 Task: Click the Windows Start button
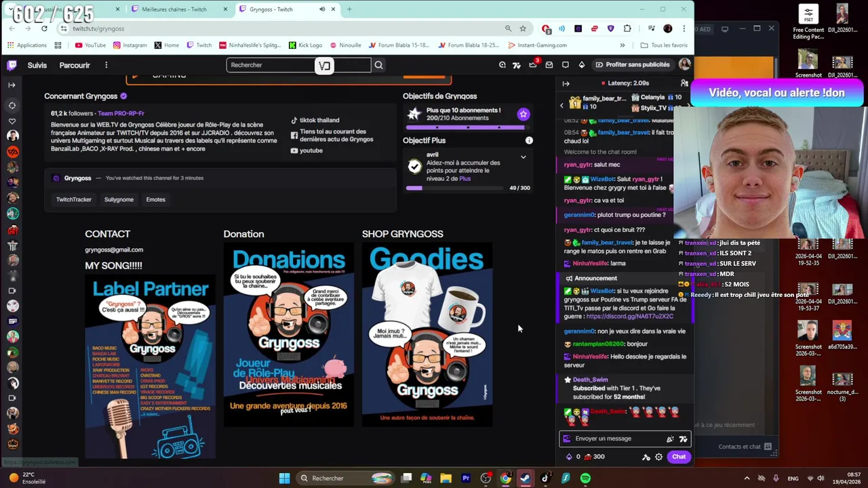285,479
